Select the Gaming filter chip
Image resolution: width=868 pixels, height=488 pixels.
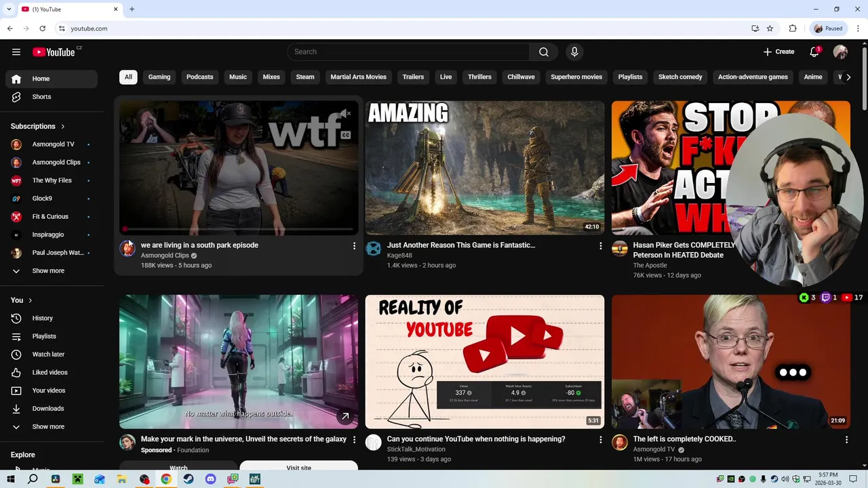pos(159,77)
